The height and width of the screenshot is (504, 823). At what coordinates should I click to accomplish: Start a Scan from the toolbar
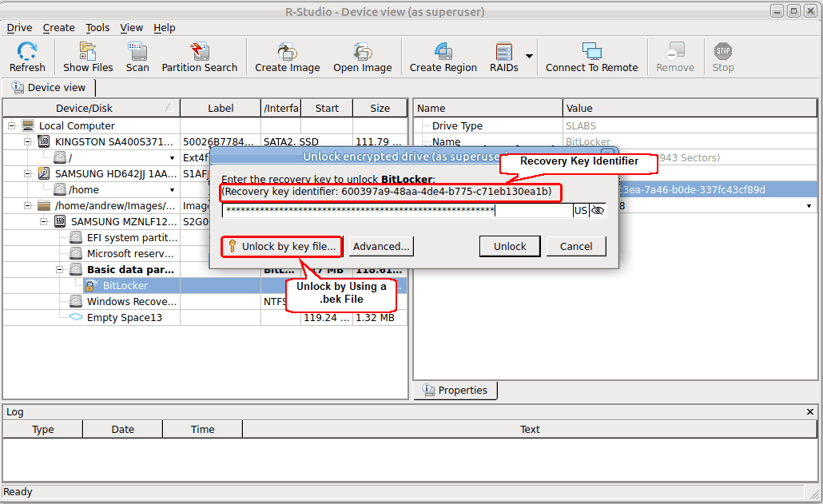click(x=137, y=52)
